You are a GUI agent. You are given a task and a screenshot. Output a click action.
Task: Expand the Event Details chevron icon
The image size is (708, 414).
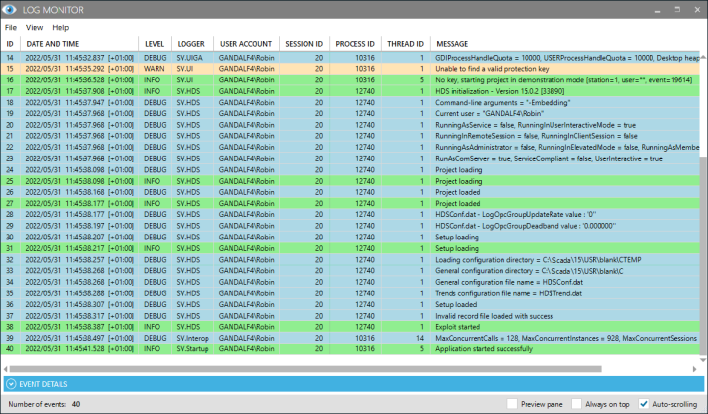tap(11, 384)
